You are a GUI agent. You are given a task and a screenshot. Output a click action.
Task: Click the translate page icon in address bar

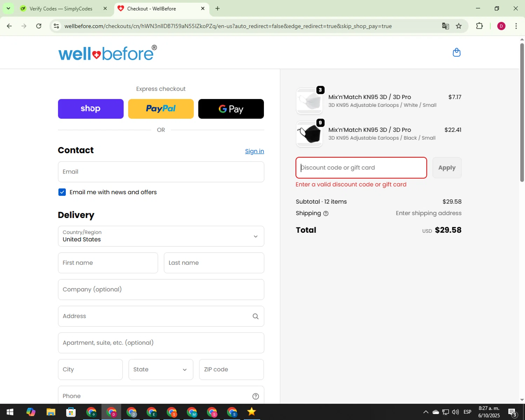click(445, 26)
